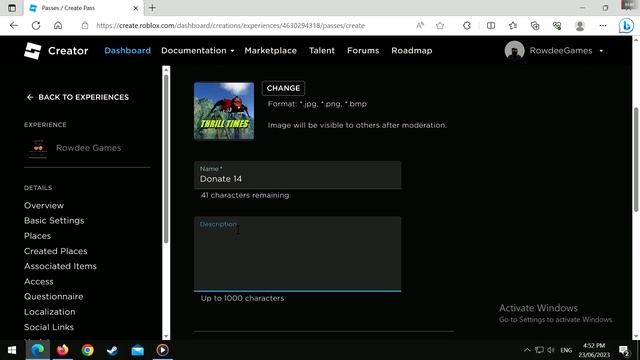
Task: Open the Roadmap page
Action: [x=411, y=51]
